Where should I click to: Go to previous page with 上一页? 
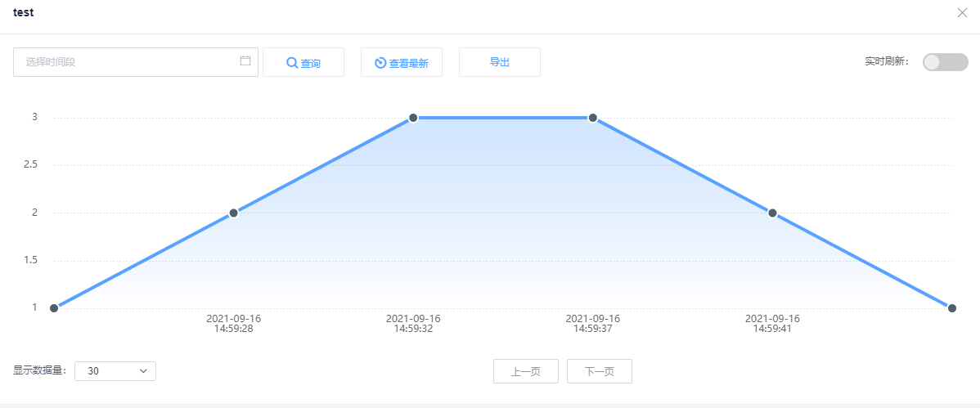click(x=525, y=371)
